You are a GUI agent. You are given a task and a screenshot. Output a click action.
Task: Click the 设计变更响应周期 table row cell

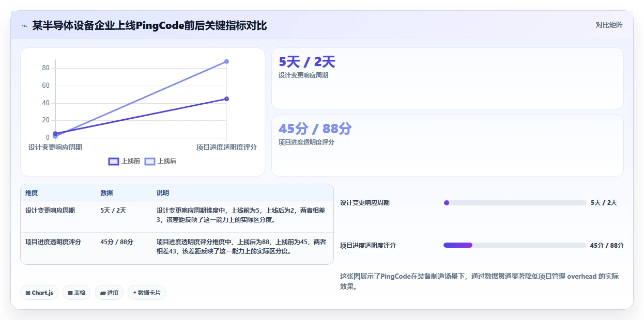(50, 211)
